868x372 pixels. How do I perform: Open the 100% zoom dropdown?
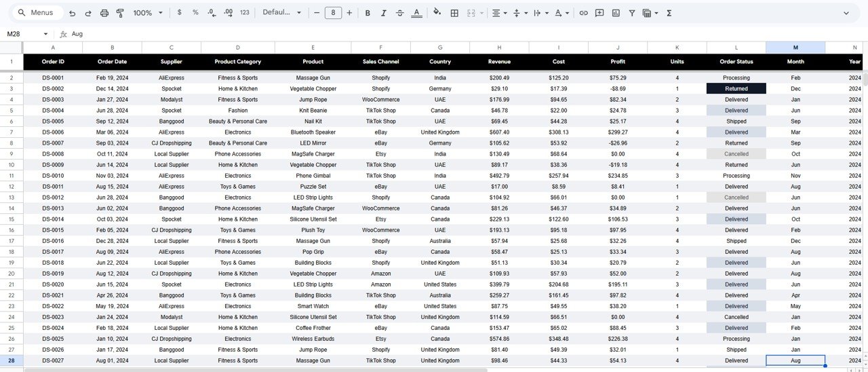[148, 13]
